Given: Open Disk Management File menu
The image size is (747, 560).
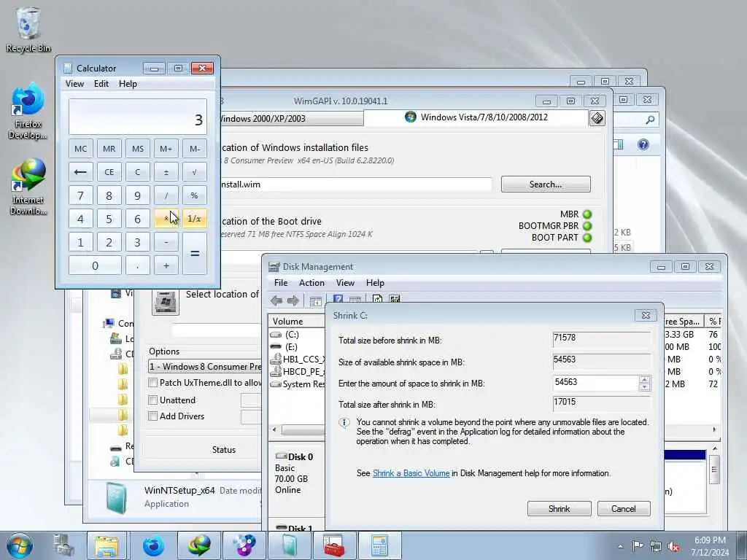Looking at the screenshot, I should [281, 283].
